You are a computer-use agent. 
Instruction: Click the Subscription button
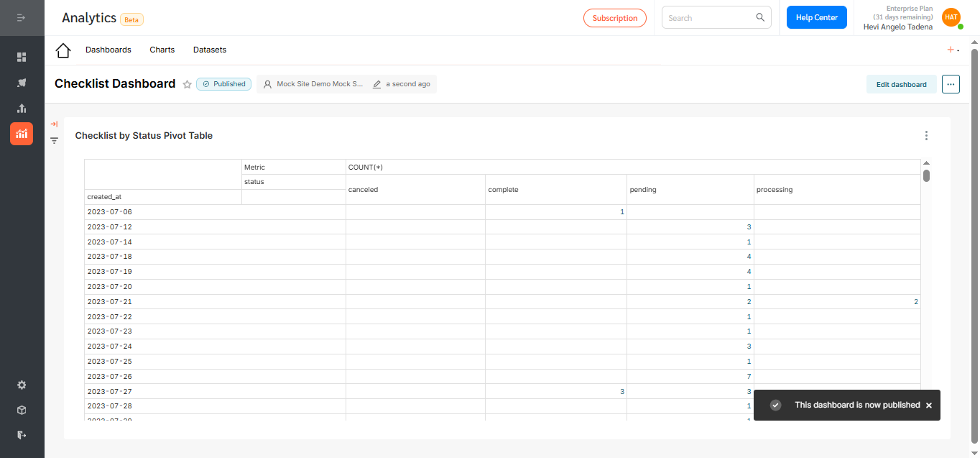tap(615, 18)
